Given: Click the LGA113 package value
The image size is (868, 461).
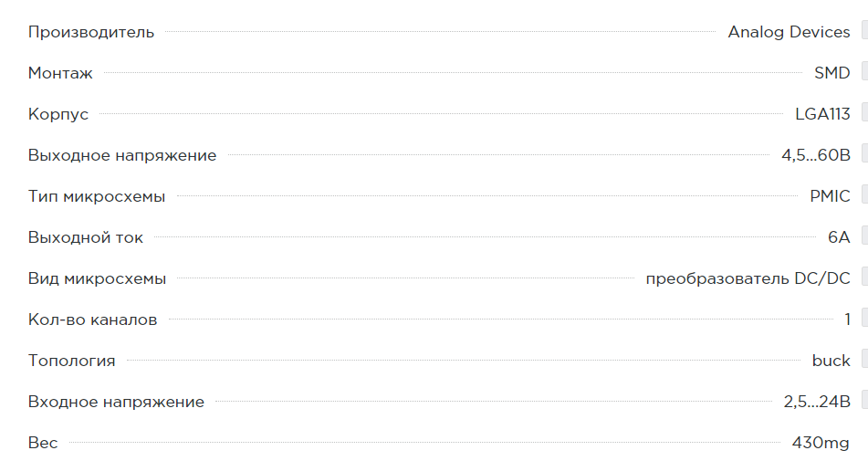Looking at the screenshot, I should click(822, 114).
